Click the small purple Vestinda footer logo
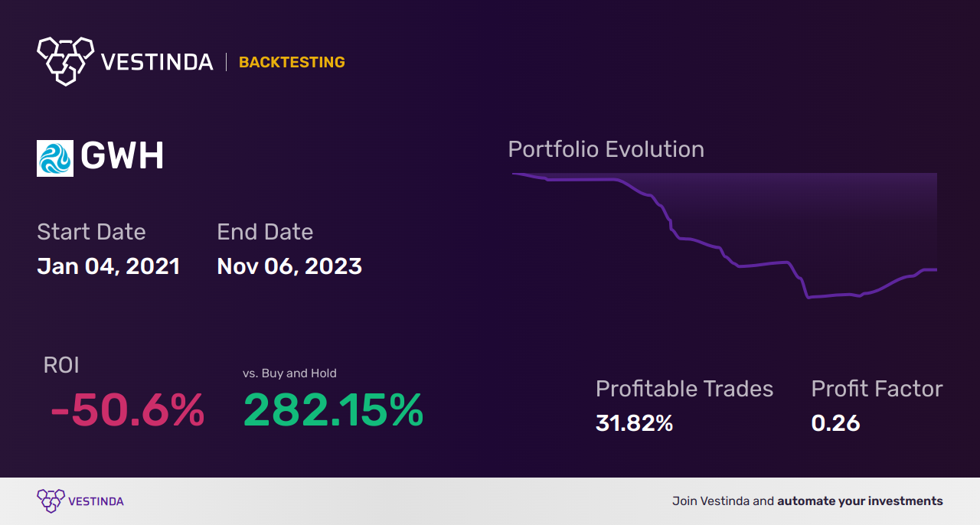Image resolution: width=980 pixels, height=525 pixels. pyautogui.click(x=51, y=501)
